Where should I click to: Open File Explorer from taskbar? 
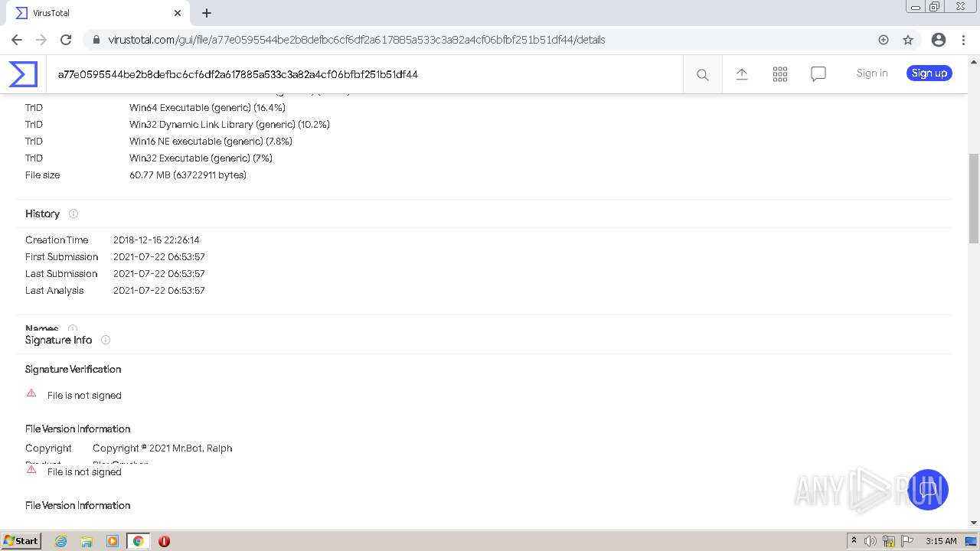[87, 541]
